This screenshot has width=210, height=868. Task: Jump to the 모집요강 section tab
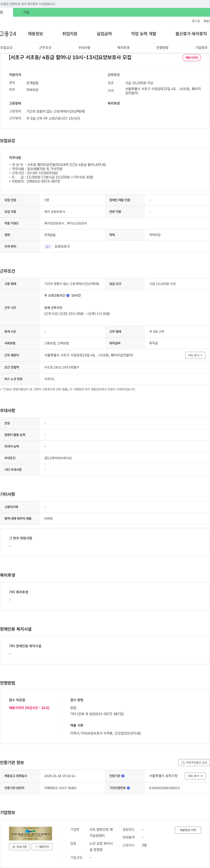pos(6,48)
